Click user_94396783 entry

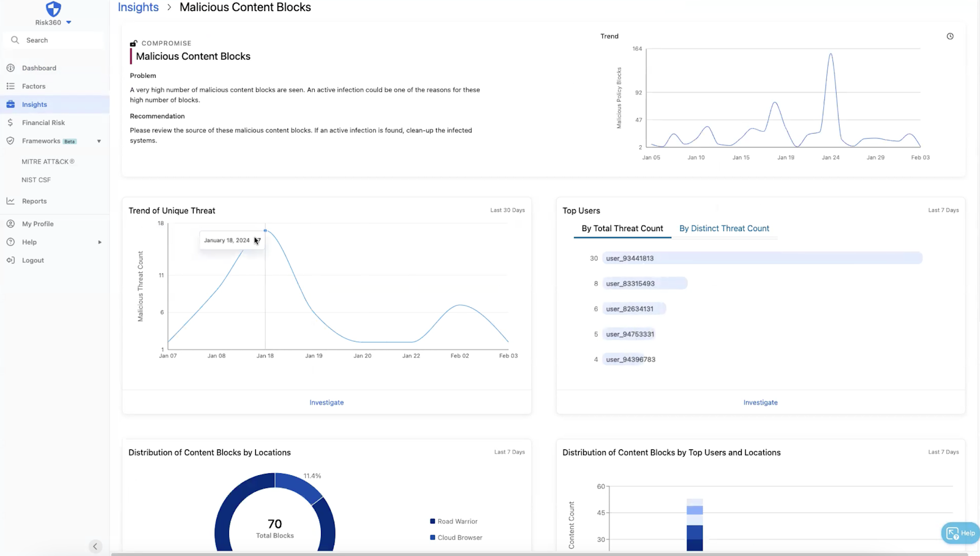(630, 360)
